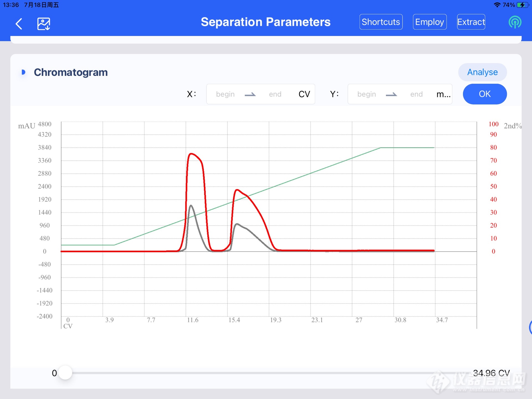Image resolution: width=532 pixels, height=399 pixels.
Task: Confirm axis range with OK
Action: (x=485, y=94)
